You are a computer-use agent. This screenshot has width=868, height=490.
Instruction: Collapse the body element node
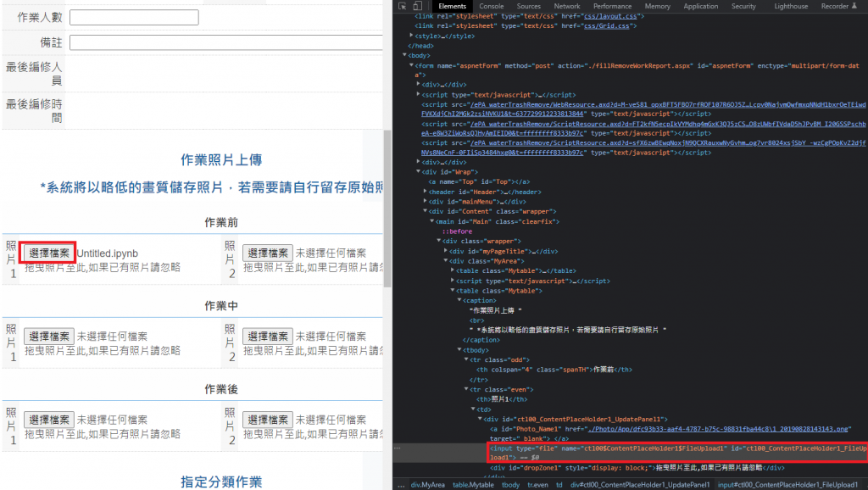404,55
